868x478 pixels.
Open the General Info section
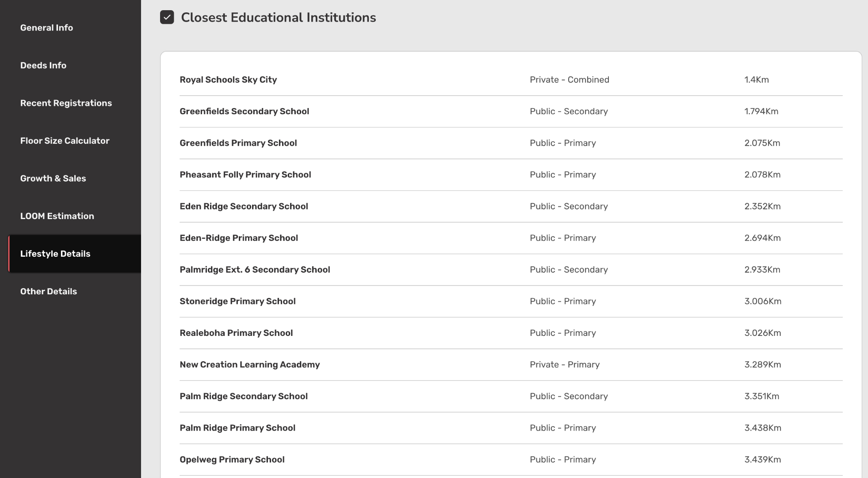[46, 27]
